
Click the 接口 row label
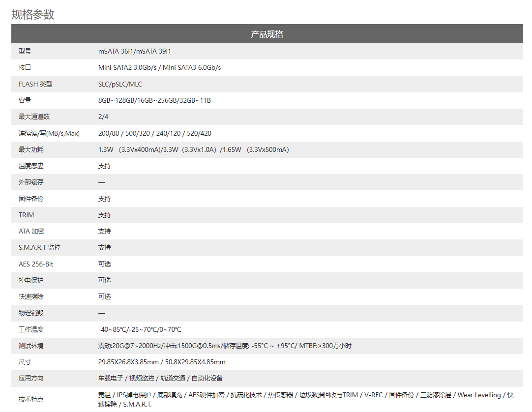click(25, 67)
